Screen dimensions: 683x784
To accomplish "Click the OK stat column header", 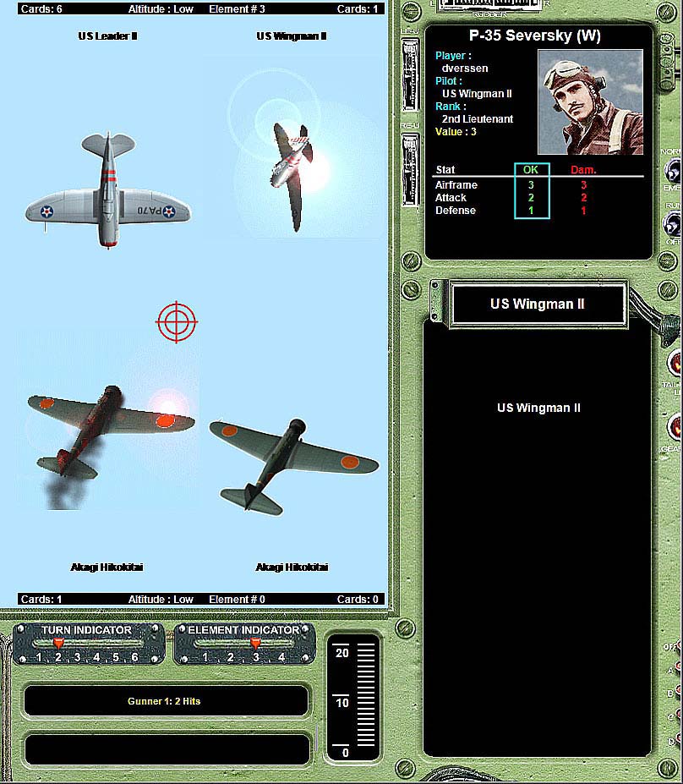I will (531, 170).
